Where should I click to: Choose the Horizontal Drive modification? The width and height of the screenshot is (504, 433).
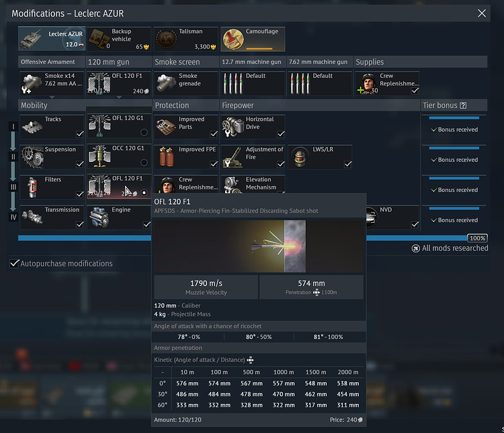tap(253, 127)
